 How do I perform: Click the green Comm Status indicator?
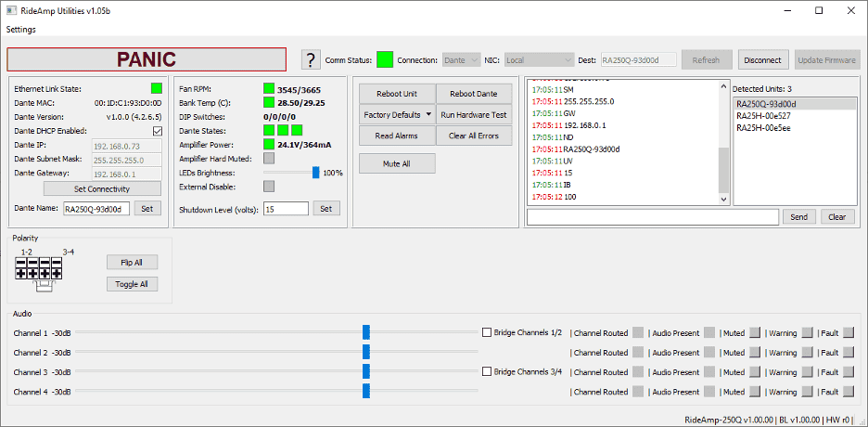coord(385,60)
